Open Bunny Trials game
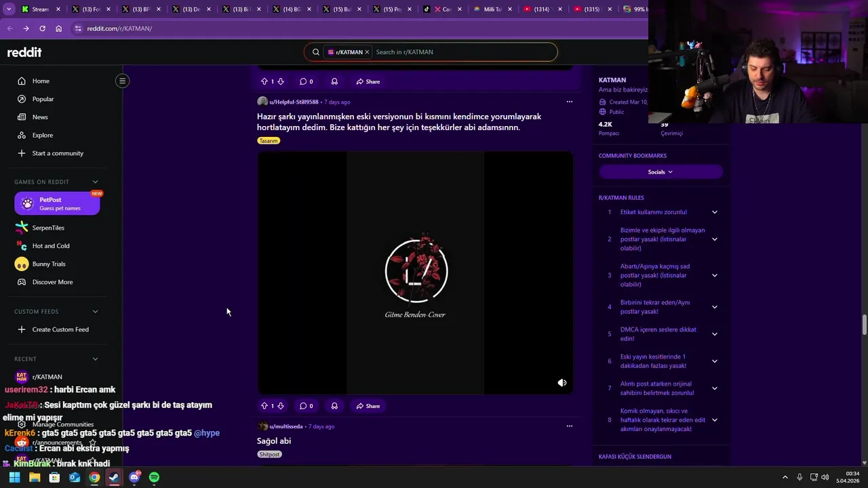This screenshot has height=488, width=868. point(49,264)
